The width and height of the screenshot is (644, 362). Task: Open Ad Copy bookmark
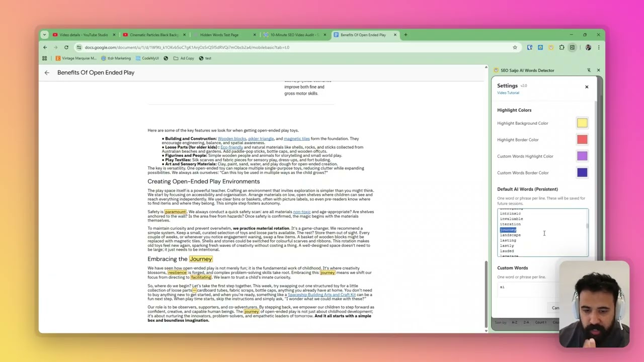(x=184, y=58)
